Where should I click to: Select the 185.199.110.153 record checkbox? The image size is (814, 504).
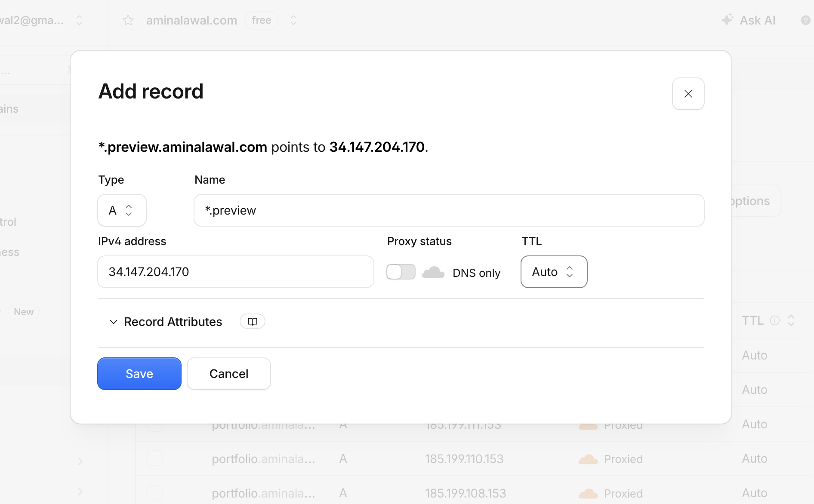pos(155,458)
